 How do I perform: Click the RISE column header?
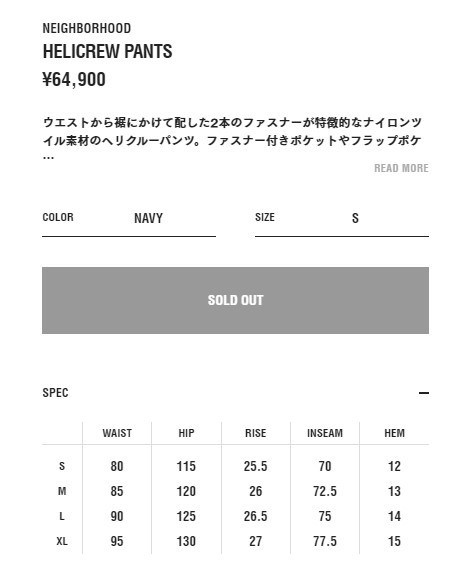coord(256,433)
